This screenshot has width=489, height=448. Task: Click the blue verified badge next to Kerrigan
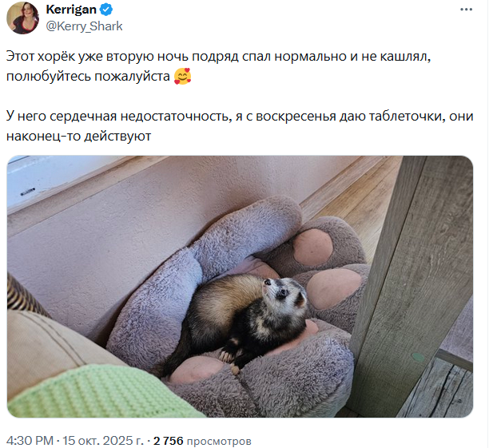[x=106, y=10]
